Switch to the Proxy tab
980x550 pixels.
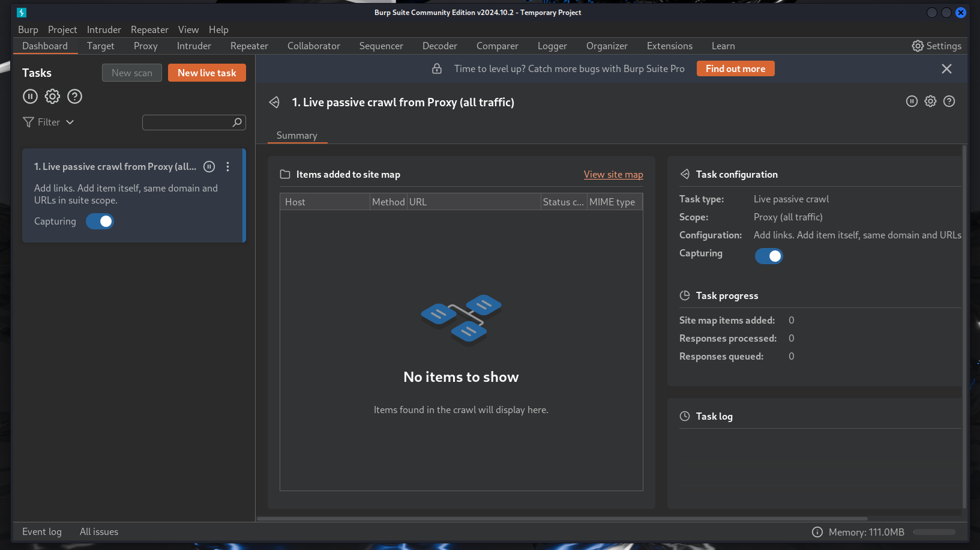click(x=145, y=46)
